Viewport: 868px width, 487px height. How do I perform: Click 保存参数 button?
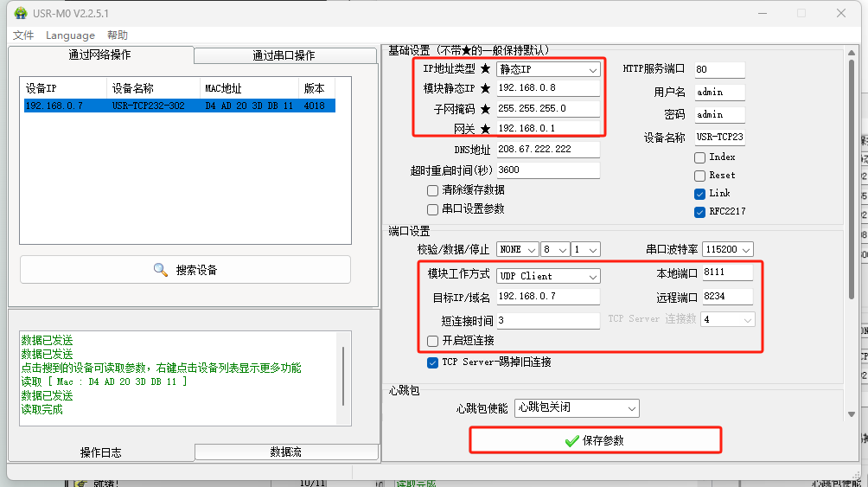click(595, 440)
